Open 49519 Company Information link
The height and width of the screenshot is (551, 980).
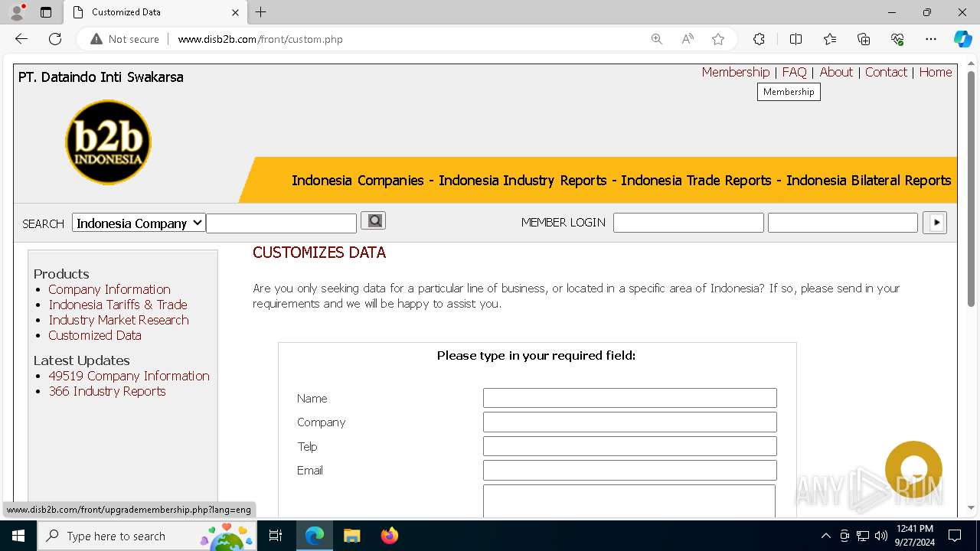[x=129, y=376]
